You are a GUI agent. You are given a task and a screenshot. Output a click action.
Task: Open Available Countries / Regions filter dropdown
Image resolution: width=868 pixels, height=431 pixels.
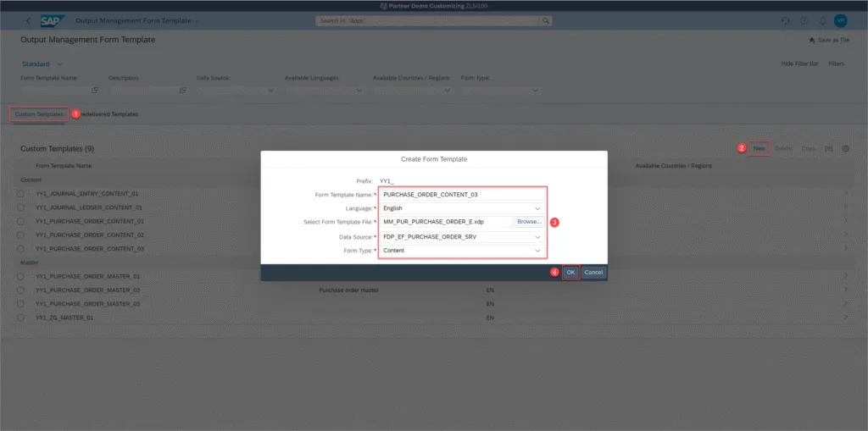tap(447, 91)
